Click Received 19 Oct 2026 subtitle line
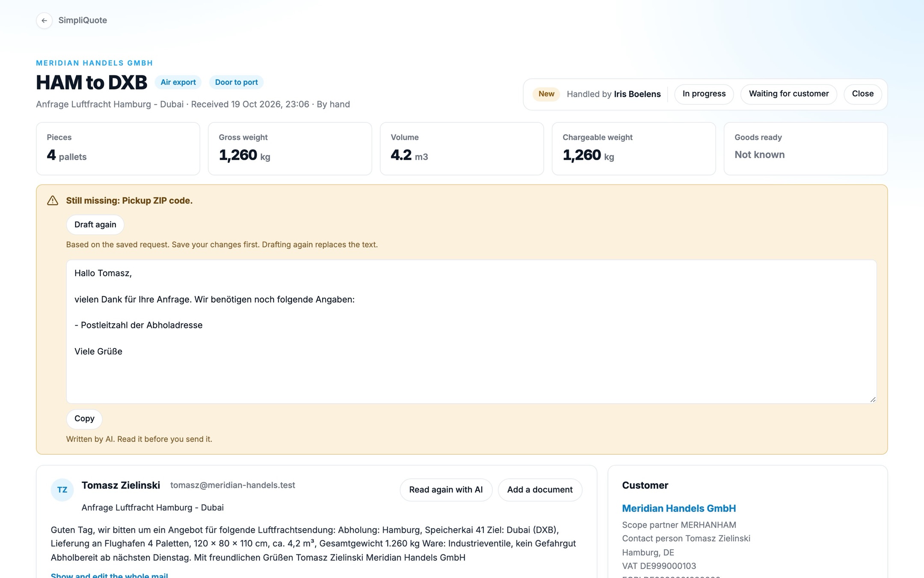Image resolution: width=924 pixels, height=578 pixels. (x=193, y=104)
